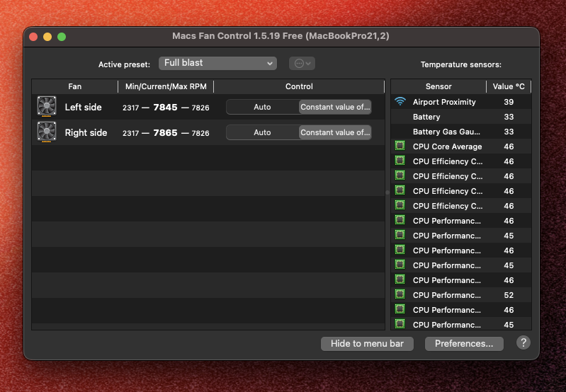Click the 7845 current RPM value
The image size is (566, 392).
[x=165, y=107]
